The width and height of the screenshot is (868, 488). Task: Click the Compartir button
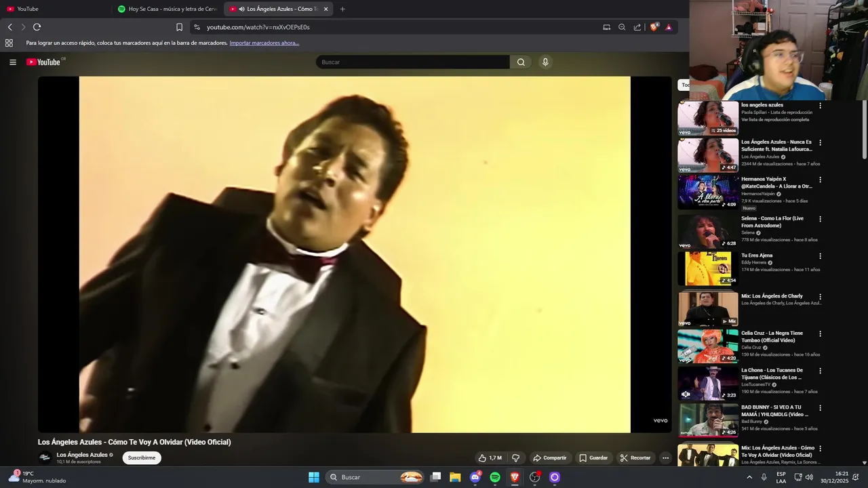click(x=549, y=457)
